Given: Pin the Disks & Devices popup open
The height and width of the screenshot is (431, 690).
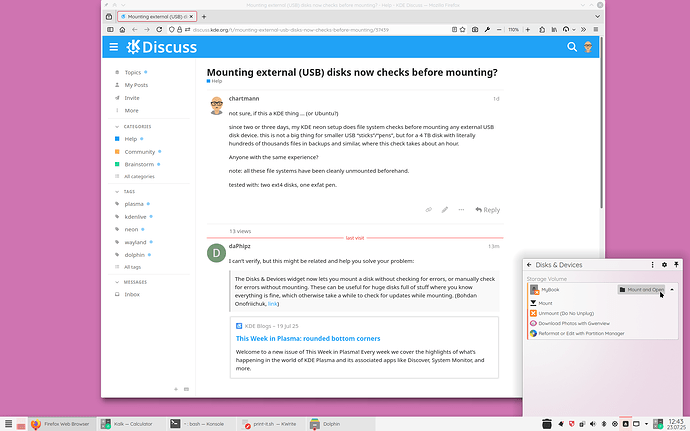Looking at the screenshot, I should [x=677, y=264].
